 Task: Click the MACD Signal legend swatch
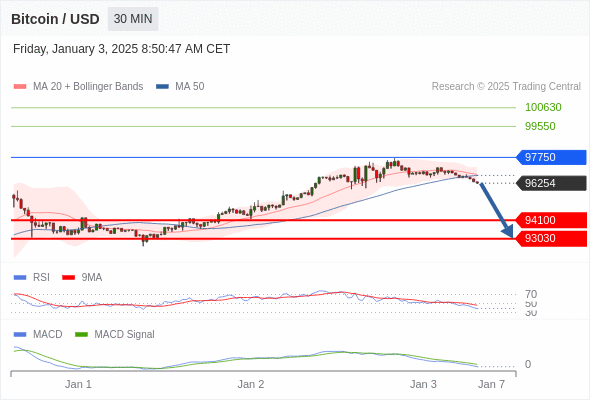(81, 335)
